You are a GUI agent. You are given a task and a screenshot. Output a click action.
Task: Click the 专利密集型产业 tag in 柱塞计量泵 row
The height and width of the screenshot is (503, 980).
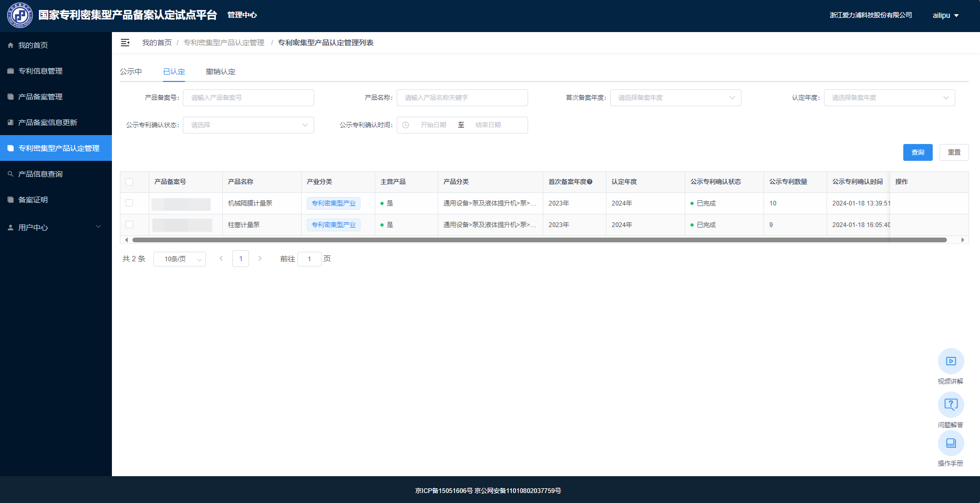coord(334,225)
